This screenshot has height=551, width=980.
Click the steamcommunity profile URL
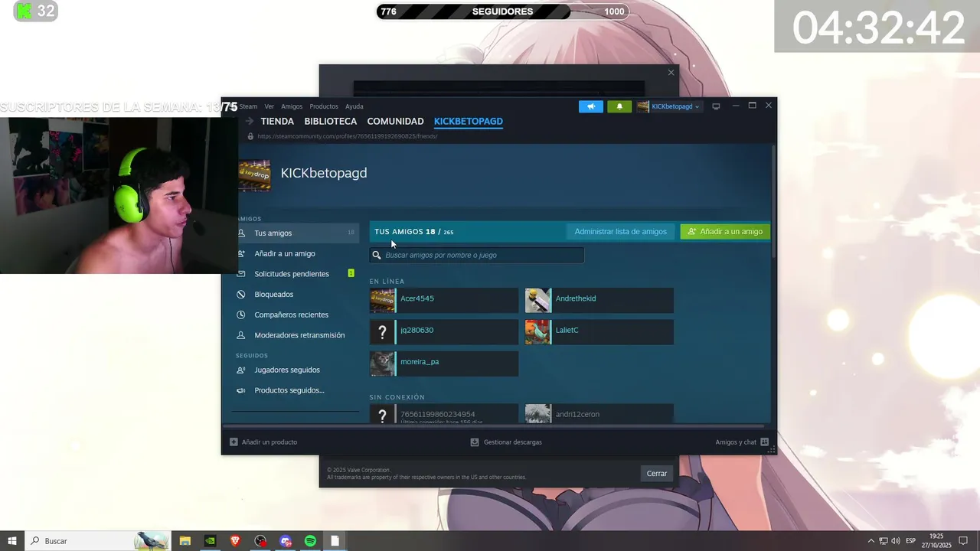pyautogui.click(x=348, y=136)
